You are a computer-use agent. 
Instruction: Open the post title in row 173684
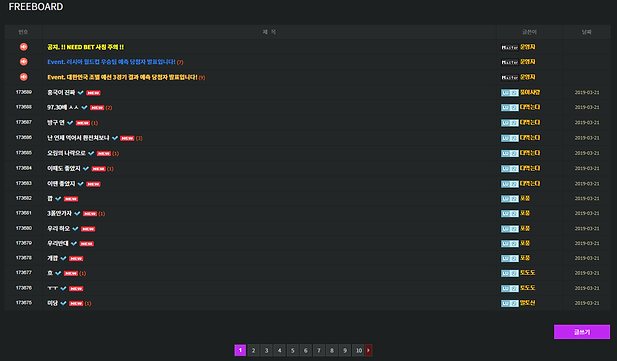[x=64, y=168]
